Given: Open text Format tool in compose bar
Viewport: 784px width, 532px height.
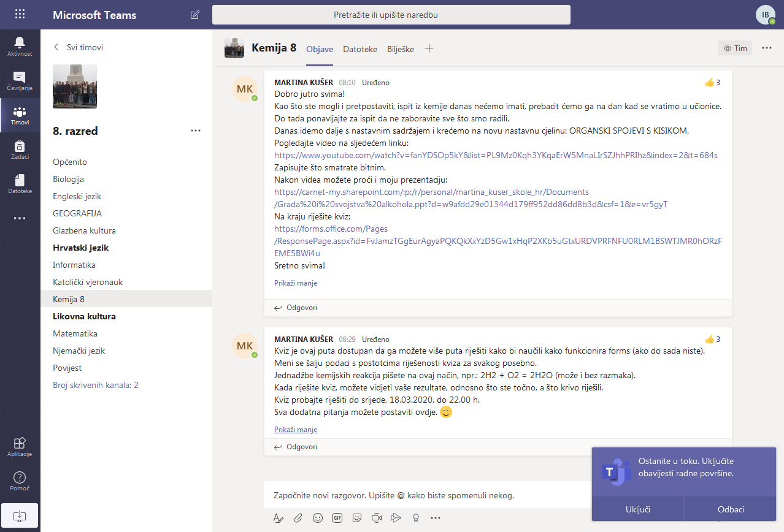Looking at the screenshot, I should click(x=279, y=518).
